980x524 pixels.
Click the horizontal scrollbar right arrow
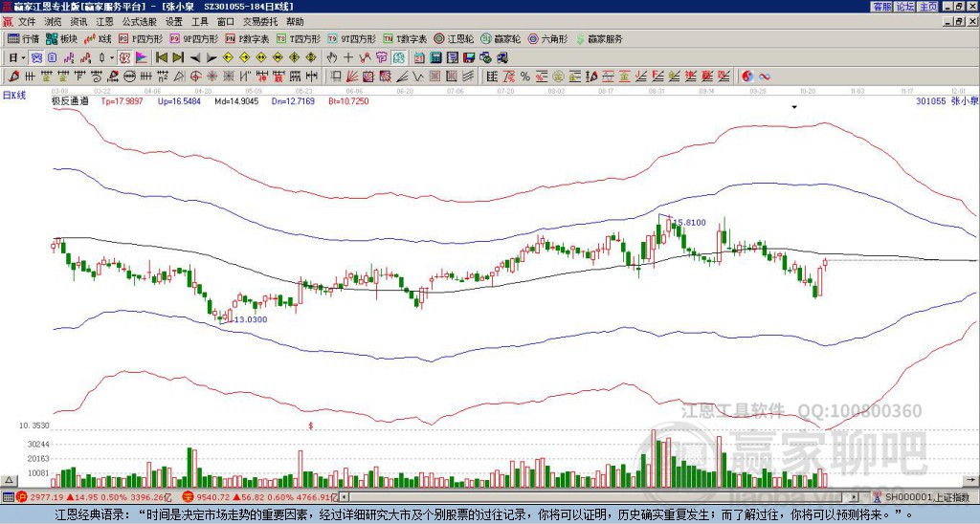coord(855,497)
